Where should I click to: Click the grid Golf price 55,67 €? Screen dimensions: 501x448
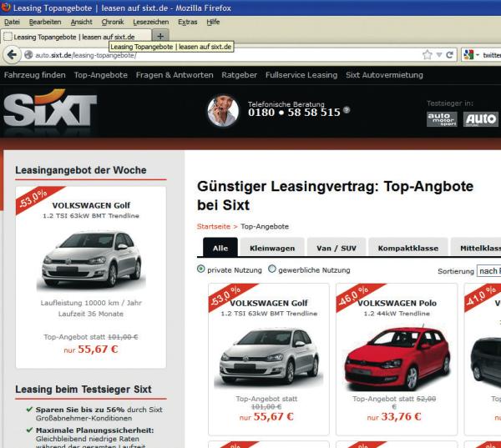(273, 416)
